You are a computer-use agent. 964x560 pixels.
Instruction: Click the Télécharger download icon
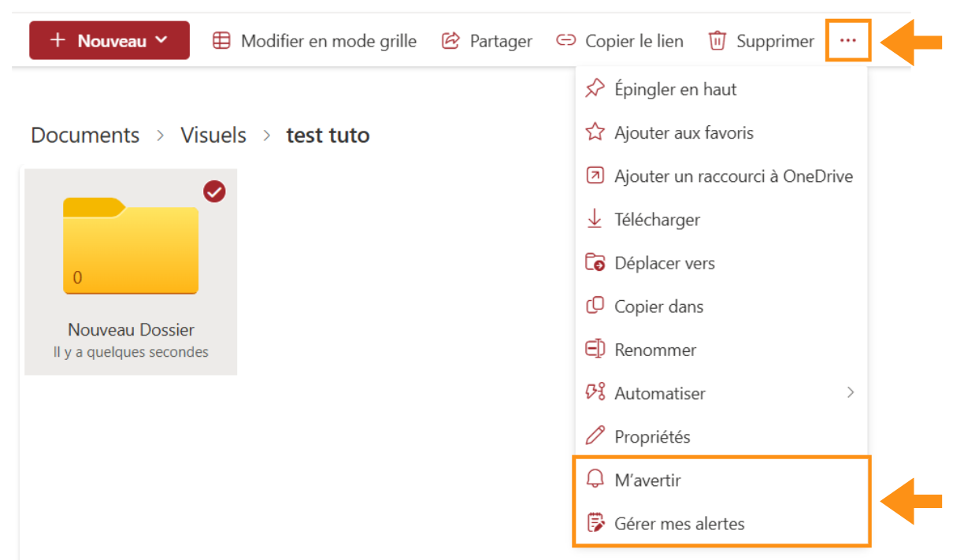595,219
